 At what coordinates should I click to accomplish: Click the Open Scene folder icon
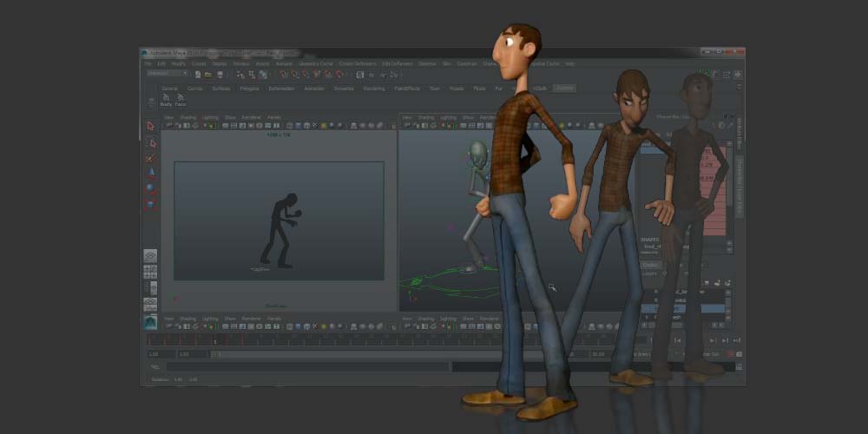208,75
